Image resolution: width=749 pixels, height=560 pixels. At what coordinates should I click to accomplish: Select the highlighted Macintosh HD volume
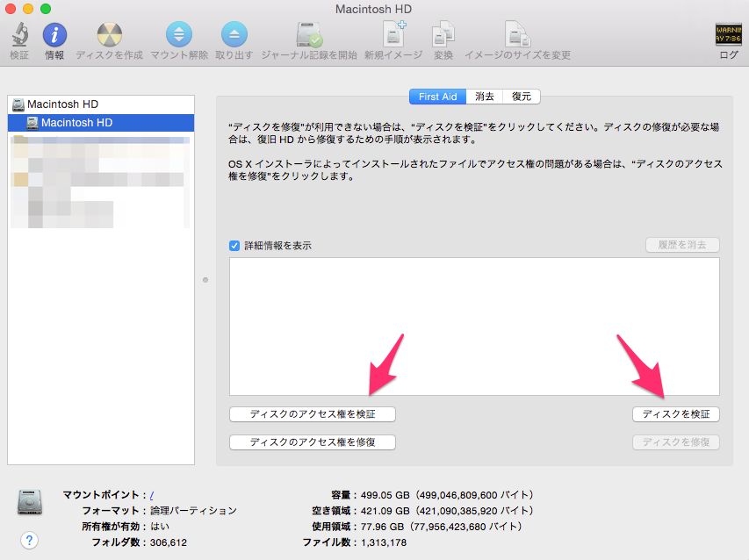[x=101, y=123]
